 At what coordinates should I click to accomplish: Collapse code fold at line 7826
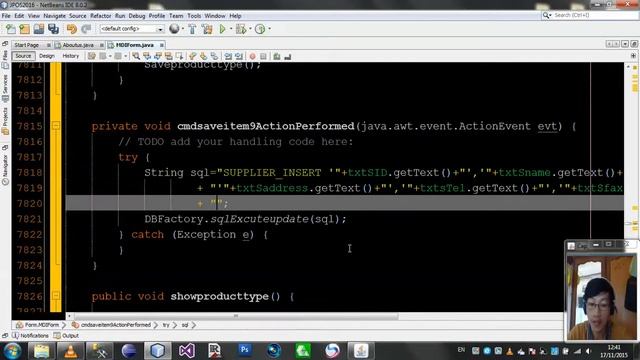(x=56, y=296)
